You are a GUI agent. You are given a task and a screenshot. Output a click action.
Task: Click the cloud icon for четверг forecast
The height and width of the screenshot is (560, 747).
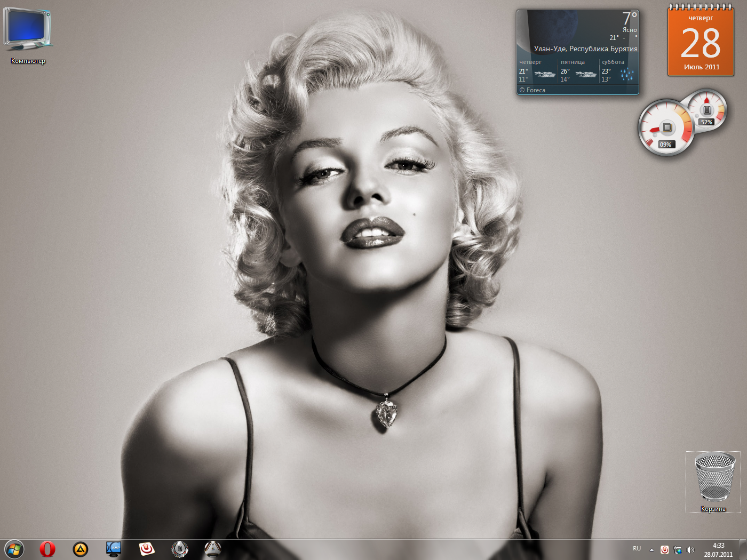545,74
